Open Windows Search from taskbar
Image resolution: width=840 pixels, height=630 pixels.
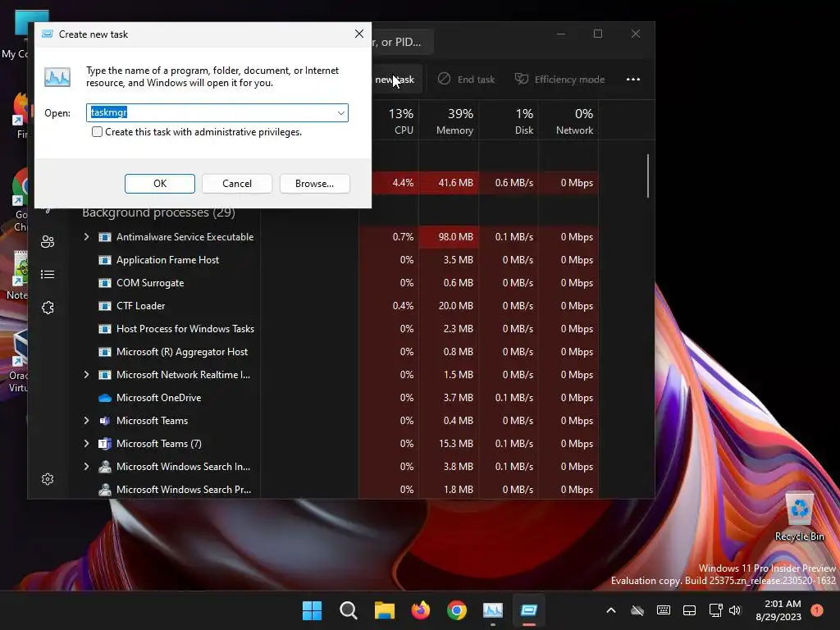pyautogui.click(x=348, y=610)
